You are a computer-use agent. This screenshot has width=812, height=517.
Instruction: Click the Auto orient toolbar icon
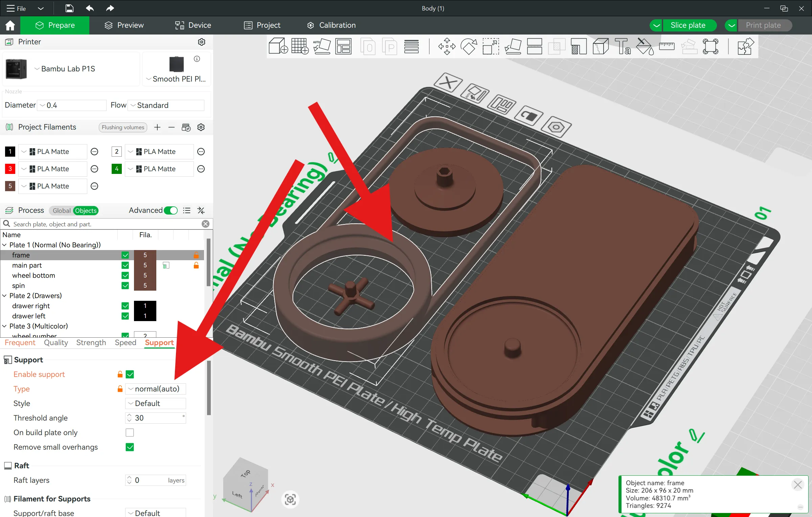(x=322, y=46)
